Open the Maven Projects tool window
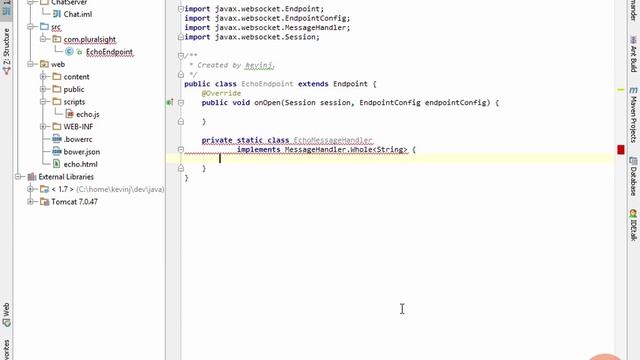The height and width of the screenshot is (360, 640). (x=633, y=114)
